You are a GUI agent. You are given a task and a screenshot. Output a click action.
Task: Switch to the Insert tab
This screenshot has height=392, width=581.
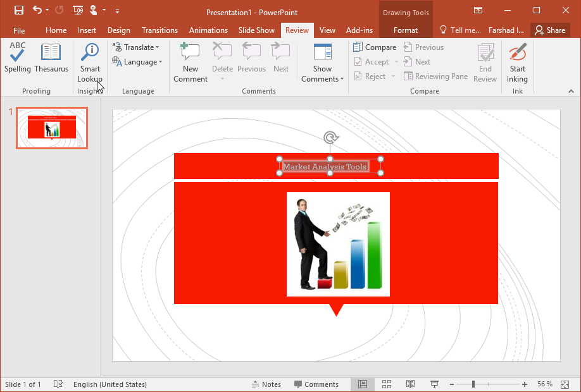pos(87,30)
